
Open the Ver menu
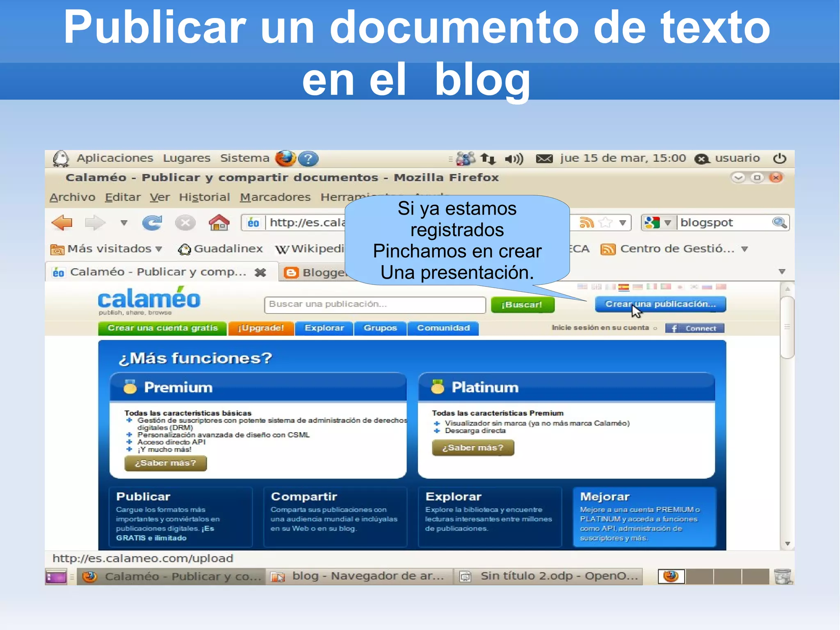(x=160, y=197)
